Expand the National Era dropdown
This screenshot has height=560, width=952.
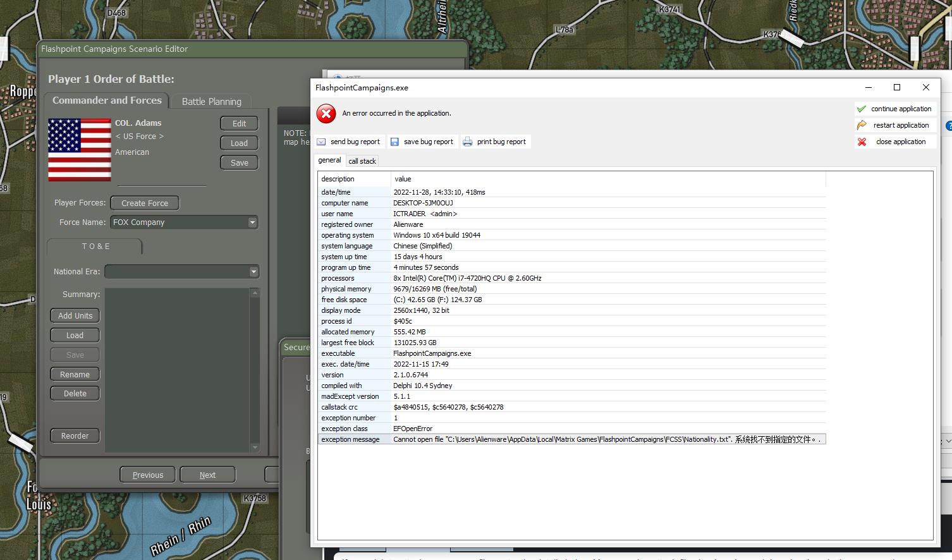(253, 271)
